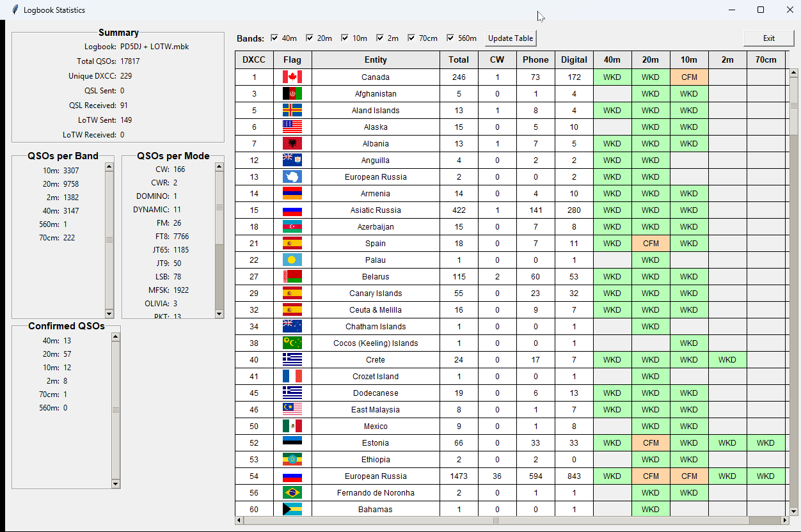Click the Bahamas flag icon

tap(292, 510)
